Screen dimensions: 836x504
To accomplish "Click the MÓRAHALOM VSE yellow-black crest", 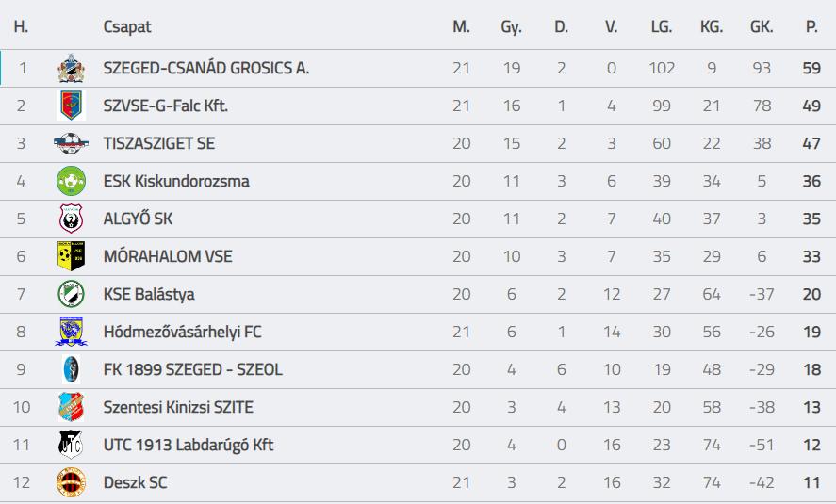I will pos(71,256).
